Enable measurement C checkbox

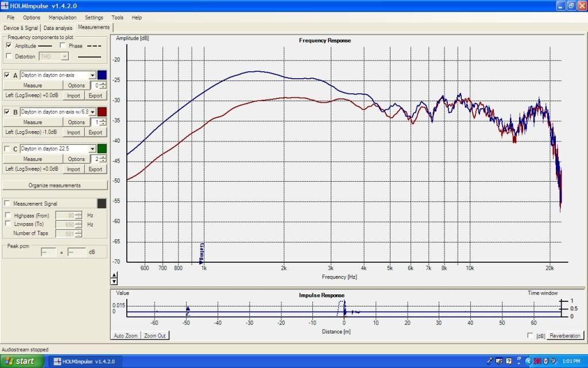point(7,149)
